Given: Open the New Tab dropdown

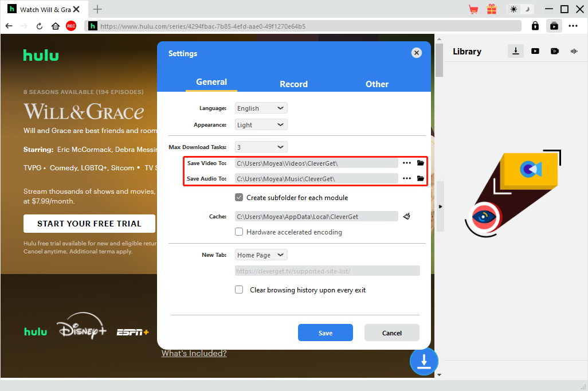Looking at the screenshot, I should pyautogui.click(x=261, y=255).
